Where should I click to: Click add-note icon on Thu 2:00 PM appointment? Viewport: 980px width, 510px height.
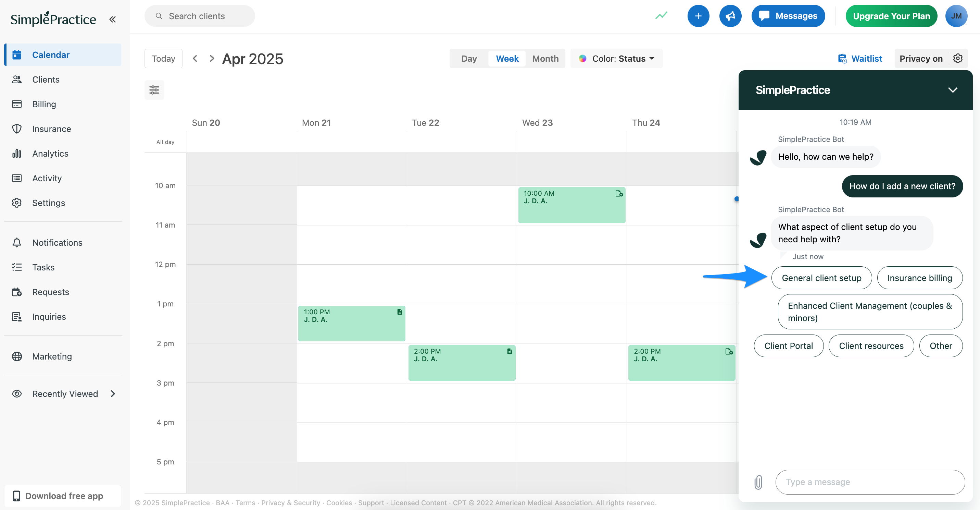pyautogui.click(x=729, y=351)
